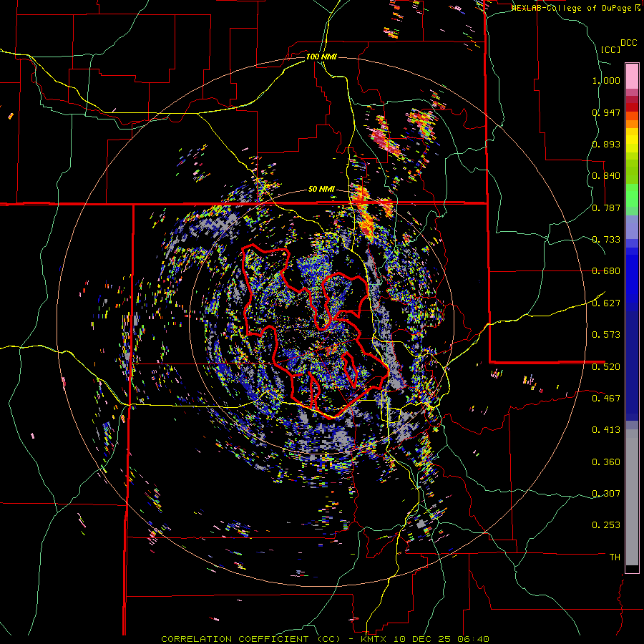Click the [CC] legend unit label

610,49
